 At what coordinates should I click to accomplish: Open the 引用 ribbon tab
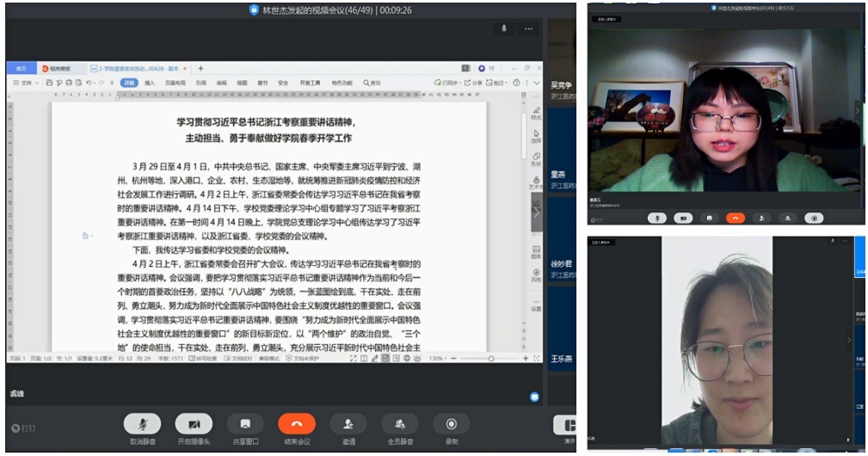point(200,83)
